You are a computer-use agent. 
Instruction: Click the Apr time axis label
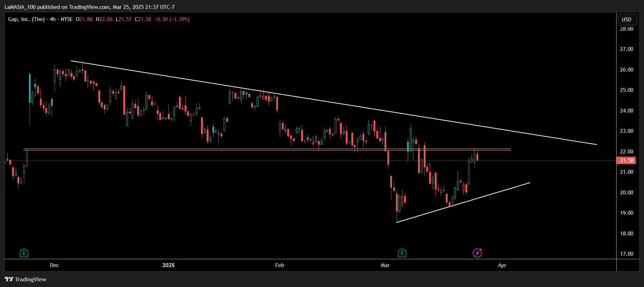tap(502, 265)
